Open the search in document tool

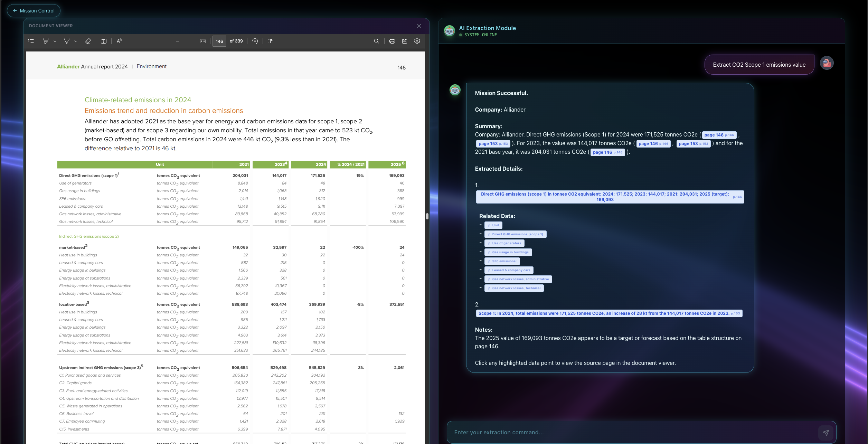[x=376, y=41]
